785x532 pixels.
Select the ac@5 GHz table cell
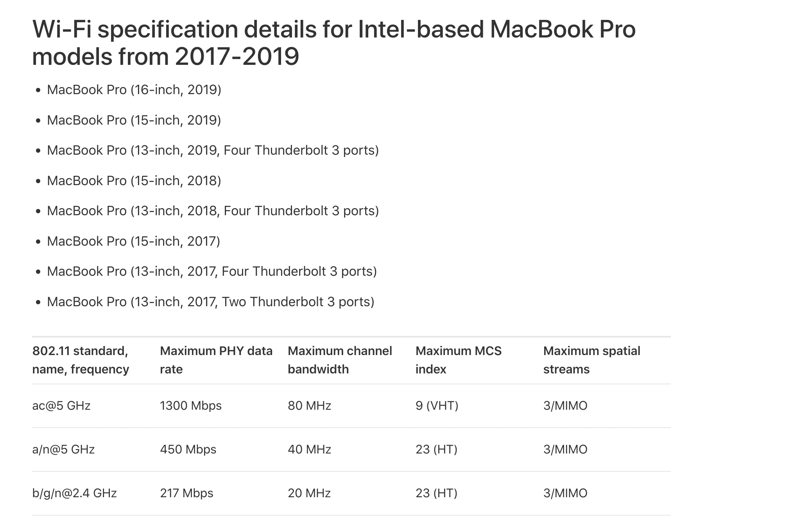tap(61, 406)
